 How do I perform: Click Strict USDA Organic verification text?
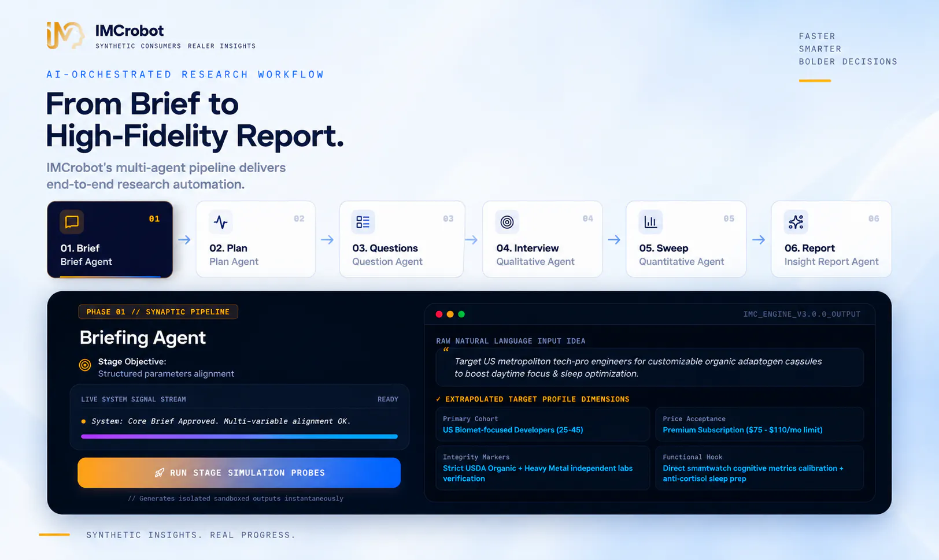pyautogui.click(x=538, y=473)
